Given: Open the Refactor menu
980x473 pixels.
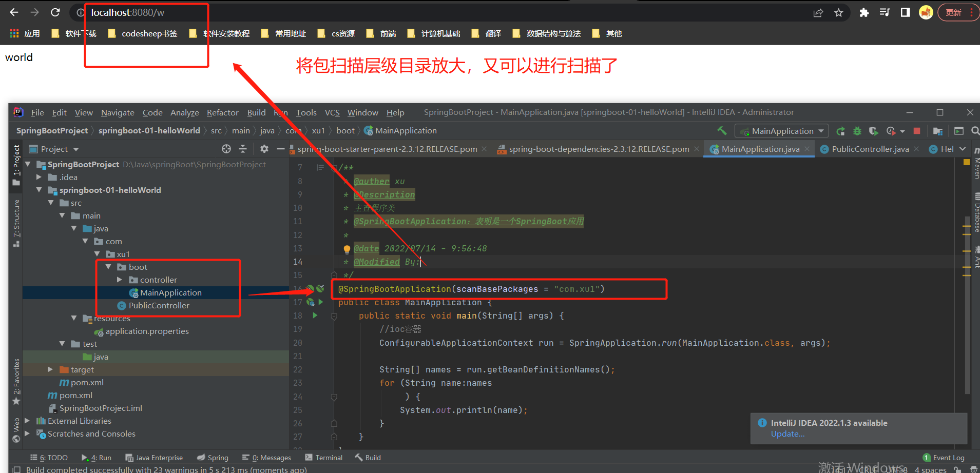Looking at the screenshot, I should click(x=223, y=112).
